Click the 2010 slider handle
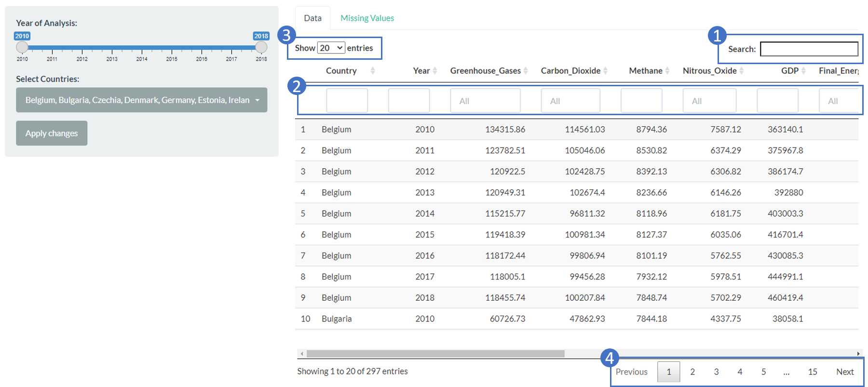This screenshot has width=868, height=387. pos(22,47)
